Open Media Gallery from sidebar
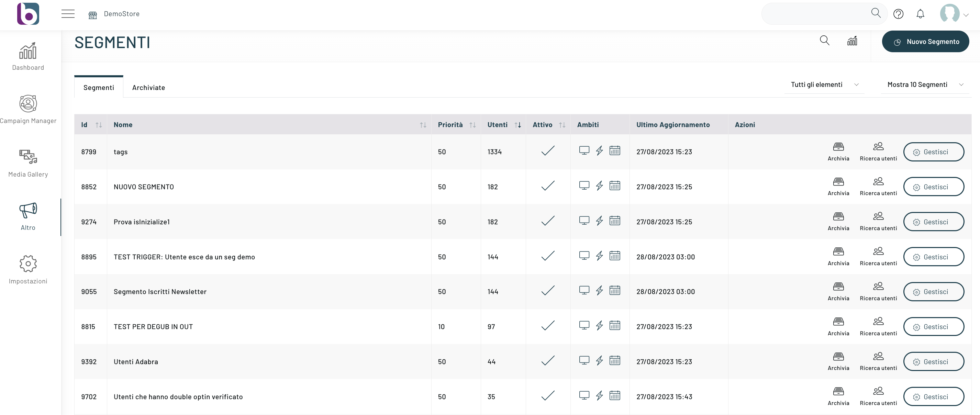Viewport: 980px width, 415px height. pos(28,163)
